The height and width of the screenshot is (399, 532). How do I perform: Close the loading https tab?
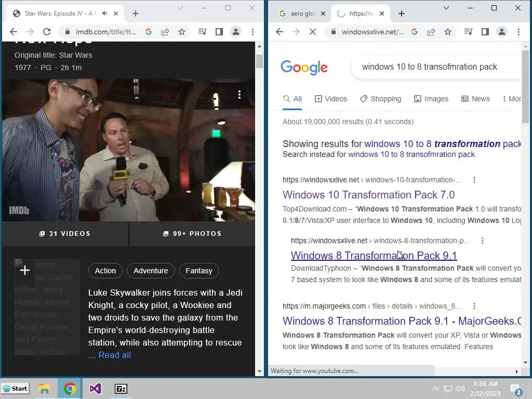click(382, 14)
